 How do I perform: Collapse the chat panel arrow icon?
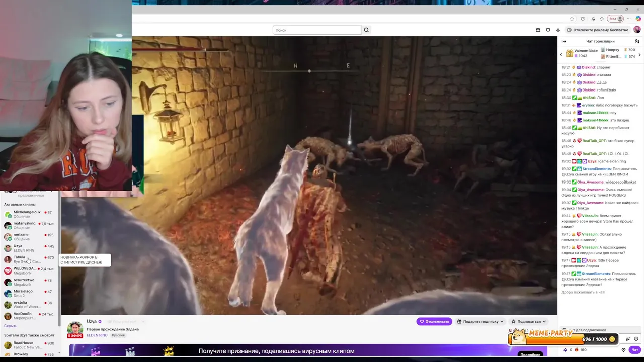pyautogui.click(x=564, y=41)
